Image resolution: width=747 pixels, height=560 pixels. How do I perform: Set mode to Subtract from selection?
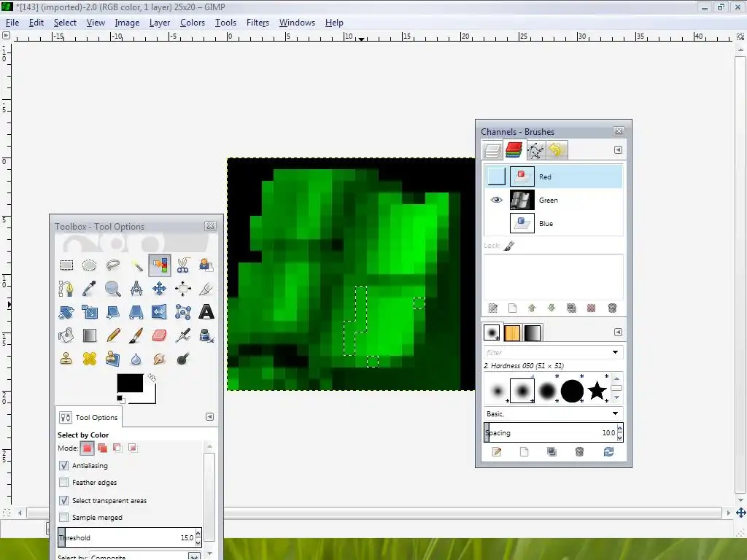117,448
